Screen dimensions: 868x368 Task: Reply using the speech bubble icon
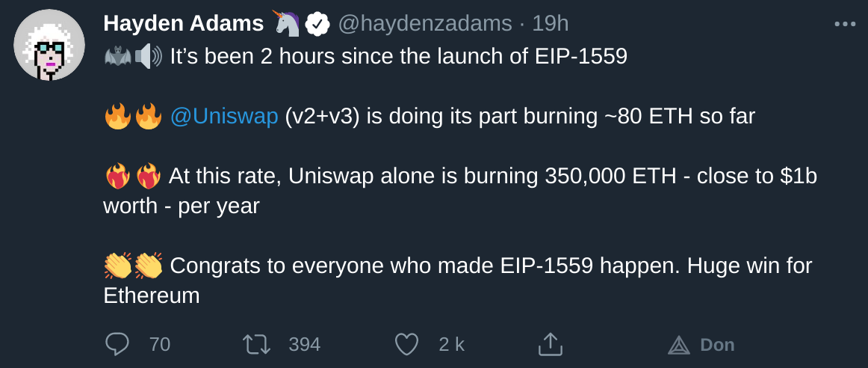(x=117, y=344)
